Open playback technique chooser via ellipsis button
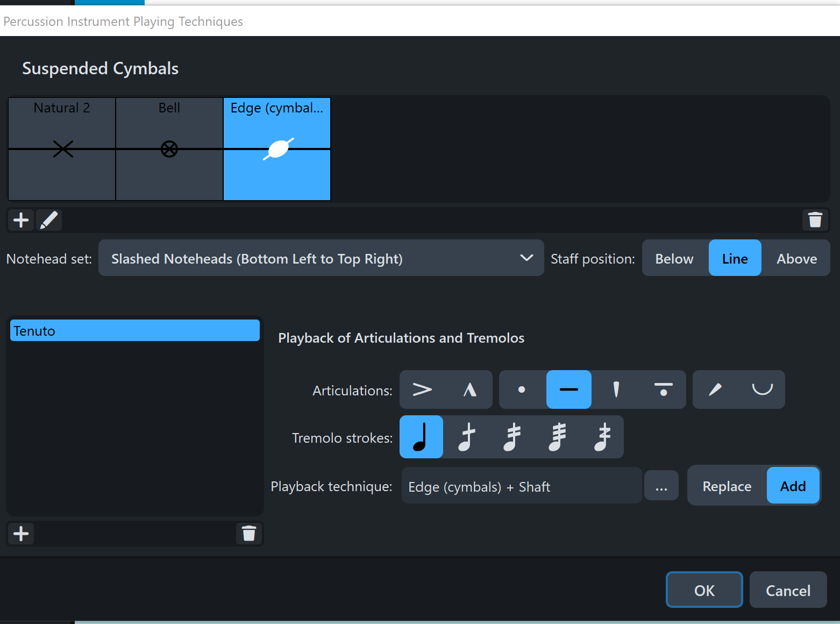Image resolution: width=840 pixels, height=624 pixels. (661, 486)
